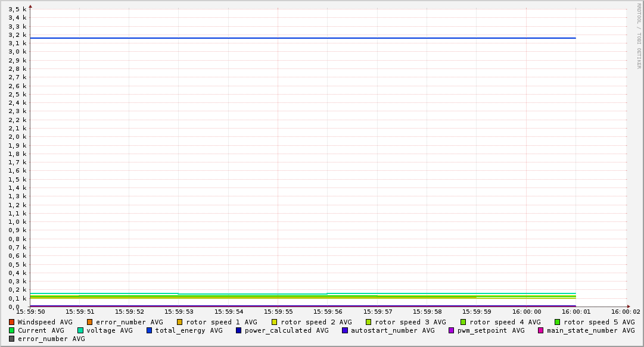Select the rotor speed 3 AVG legend label
The image size is (644, 347).
410,322
